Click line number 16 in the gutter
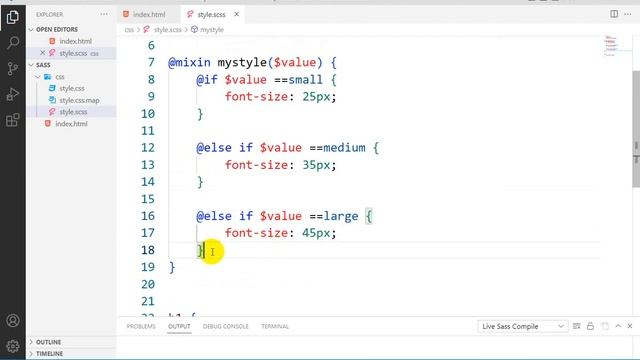 [x=148, y=216]
